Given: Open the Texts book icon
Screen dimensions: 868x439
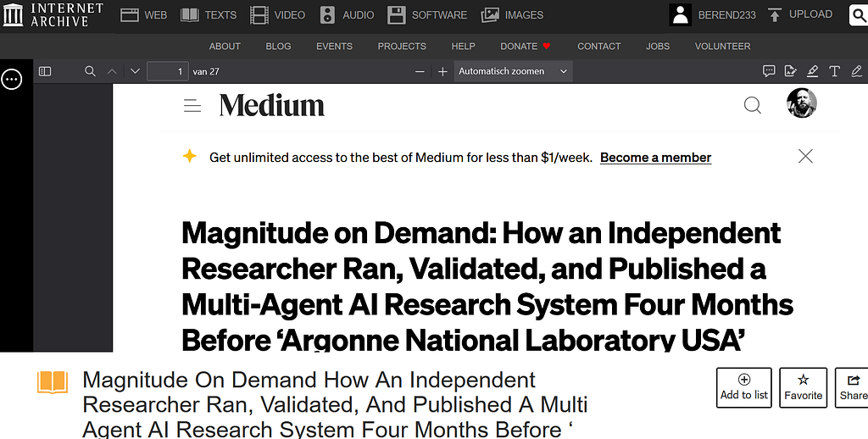Looking at the screenshot, I should click(x=190, y=15).
